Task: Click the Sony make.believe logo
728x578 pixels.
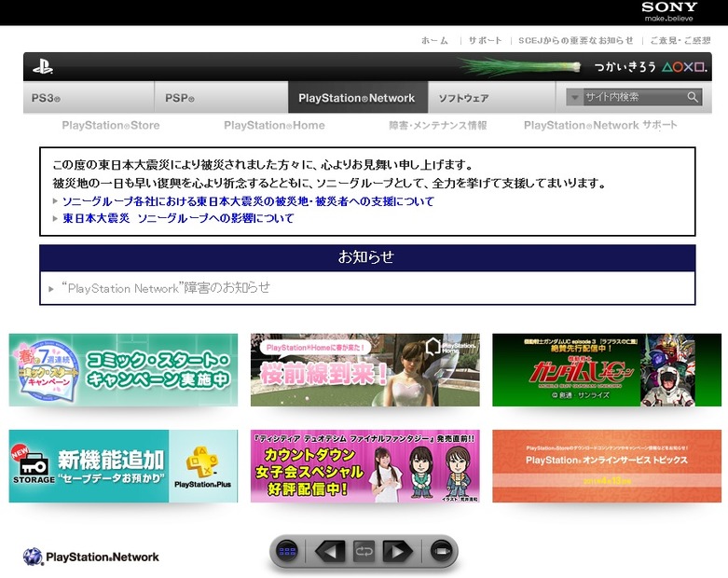Action: pyautogui.click(x=669, y=11)
